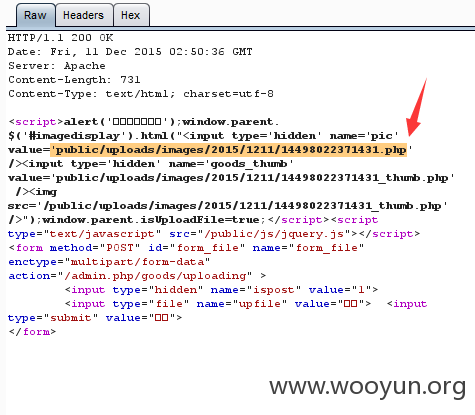Click the Date header line
475x415 pixels.
pos(130,52)
